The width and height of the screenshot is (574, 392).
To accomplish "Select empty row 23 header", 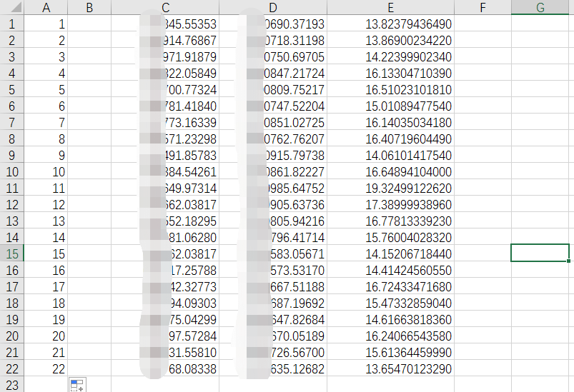I will click(12, 385).
